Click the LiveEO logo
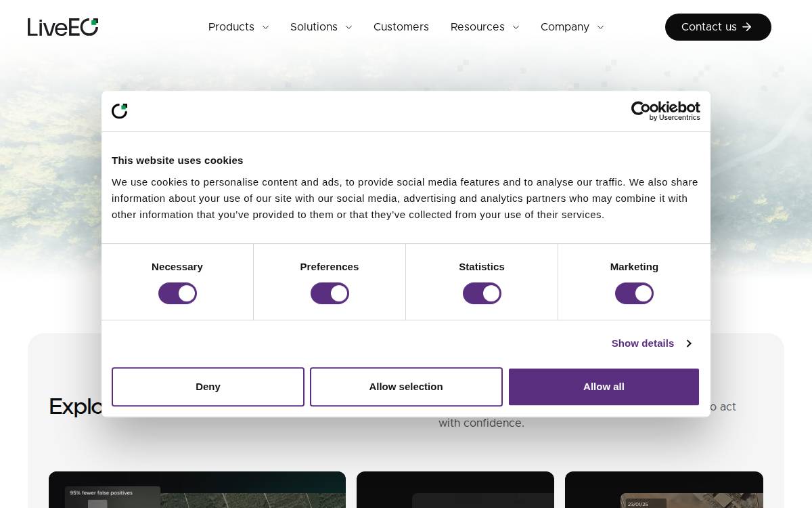The width and height of the screenshot is (812, 508). [x=63, y=27]
